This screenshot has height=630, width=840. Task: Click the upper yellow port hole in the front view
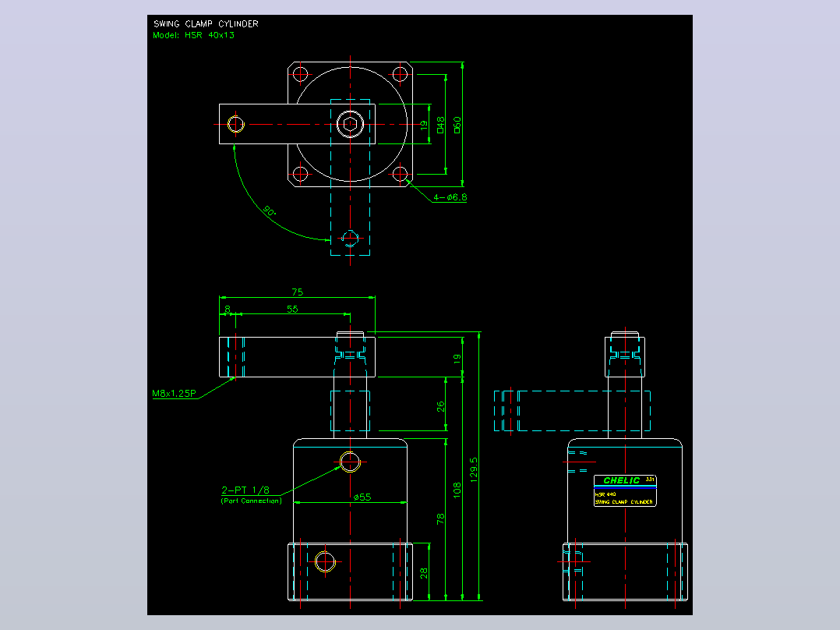coord(350,462)
